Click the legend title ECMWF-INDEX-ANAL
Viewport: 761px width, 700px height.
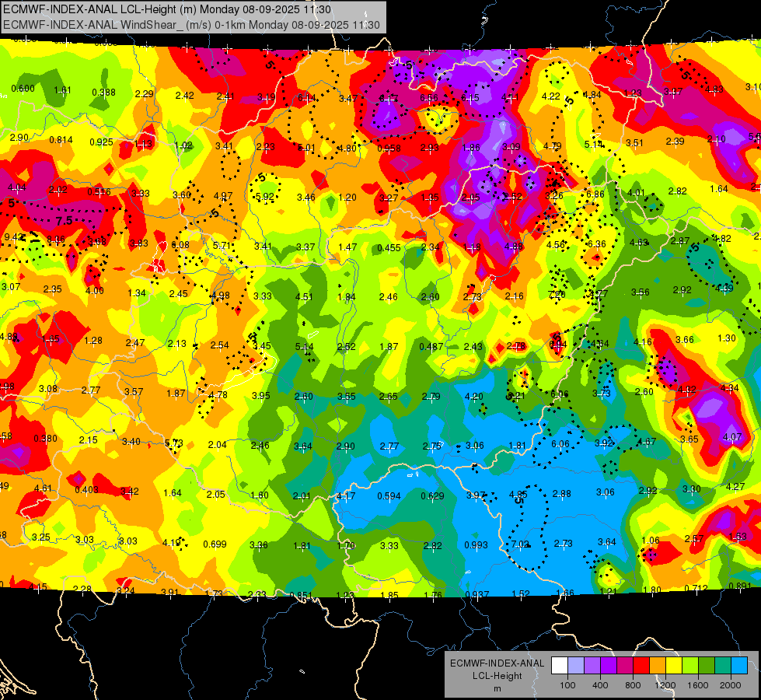497,663
